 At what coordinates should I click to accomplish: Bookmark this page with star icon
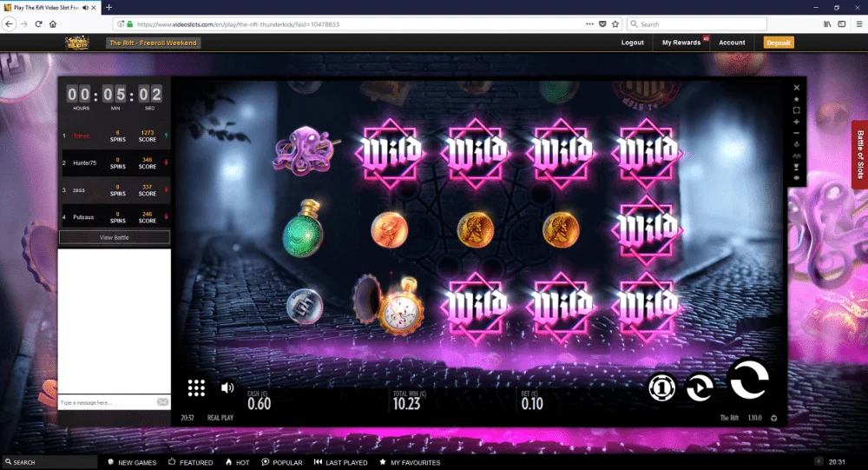pyautogui.click(x=615, y=23)
